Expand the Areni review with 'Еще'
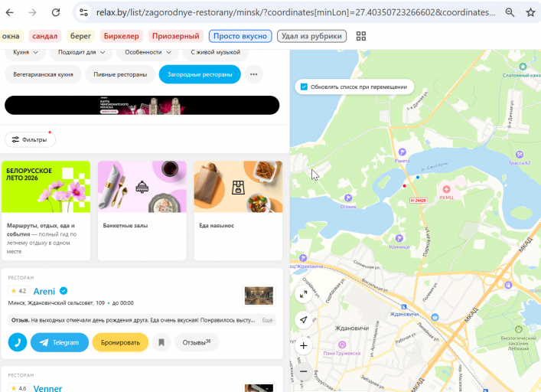Image resolution: width=541 pixels, height=392 pixels. pyautogui.click(x=267, y=320)
